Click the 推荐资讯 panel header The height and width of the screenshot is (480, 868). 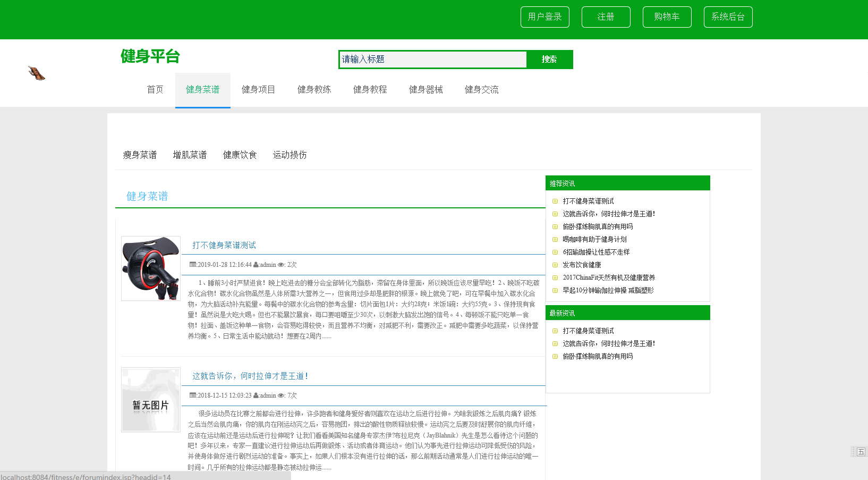tap(628, 183)
